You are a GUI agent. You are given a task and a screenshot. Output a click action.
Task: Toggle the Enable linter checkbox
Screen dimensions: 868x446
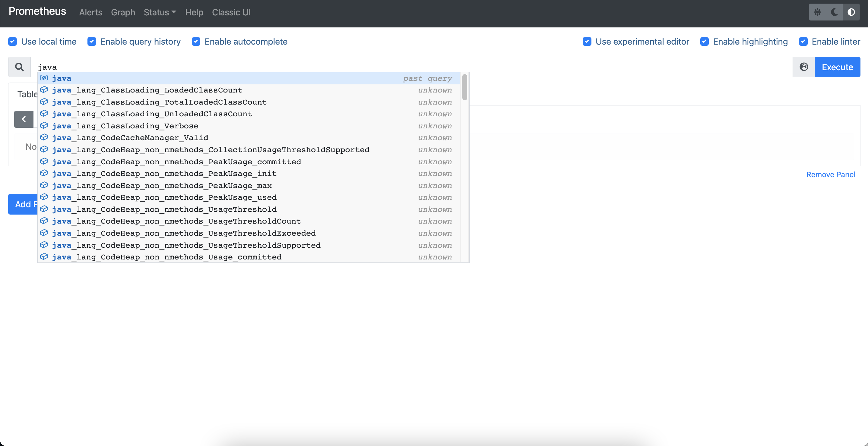tap(803, 41)
